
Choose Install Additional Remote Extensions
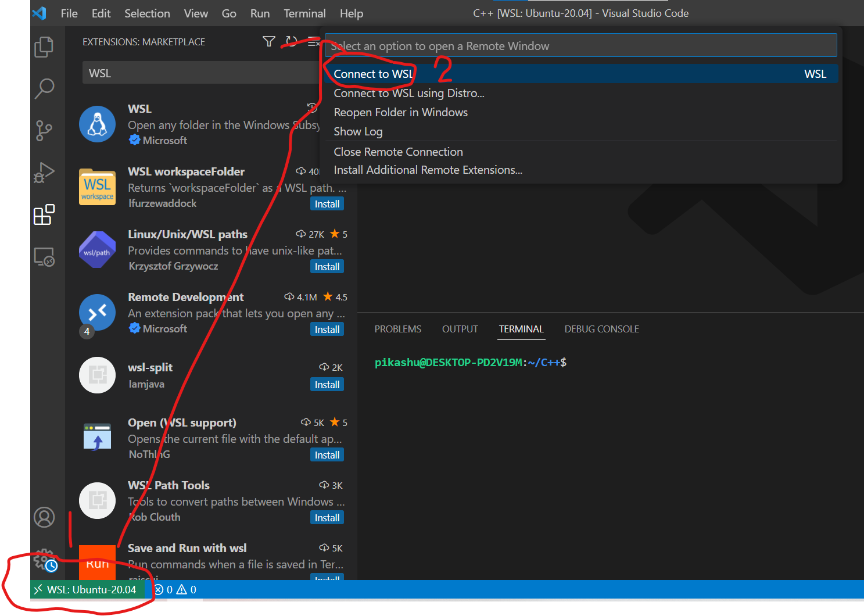pos(581,170)
